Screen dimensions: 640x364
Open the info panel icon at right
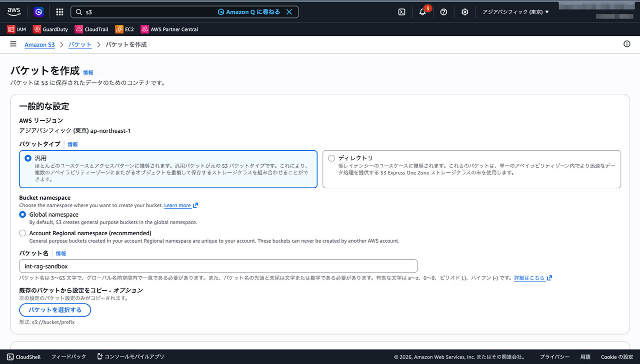(x=626, y=44)
